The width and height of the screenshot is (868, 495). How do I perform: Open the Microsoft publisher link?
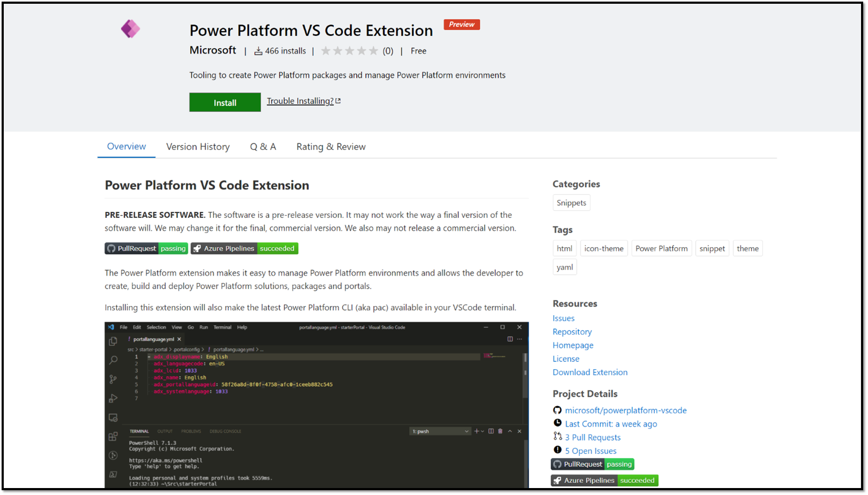coord(213,50)
